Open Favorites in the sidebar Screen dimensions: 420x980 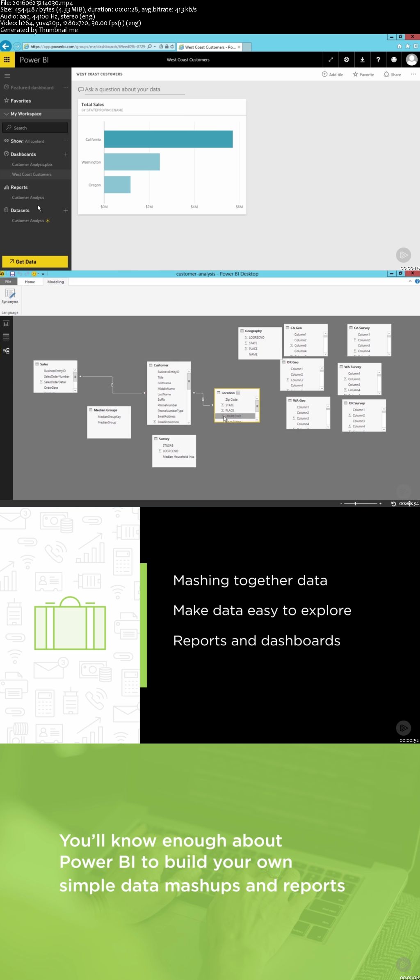(x=17, y=101)
